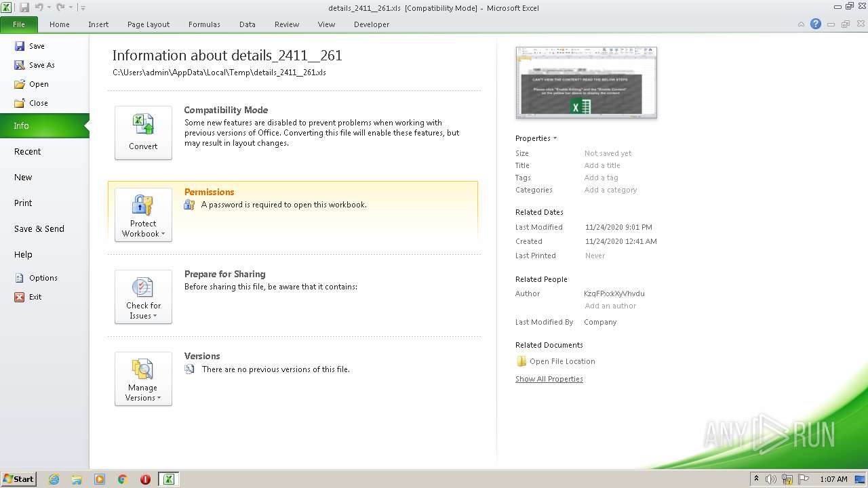Launch Internet Explorer from the taskbar

click(x=54, y=479)
